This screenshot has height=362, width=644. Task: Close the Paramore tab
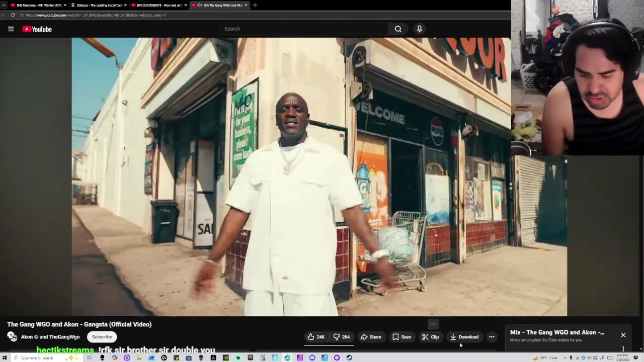tap(65, 5)
